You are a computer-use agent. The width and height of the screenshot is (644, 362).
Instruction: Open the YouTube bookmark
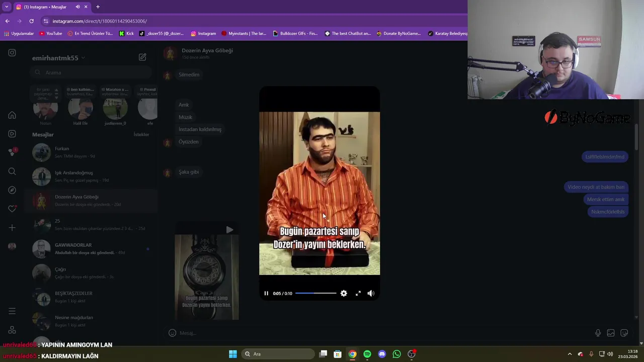coord(51,34)
